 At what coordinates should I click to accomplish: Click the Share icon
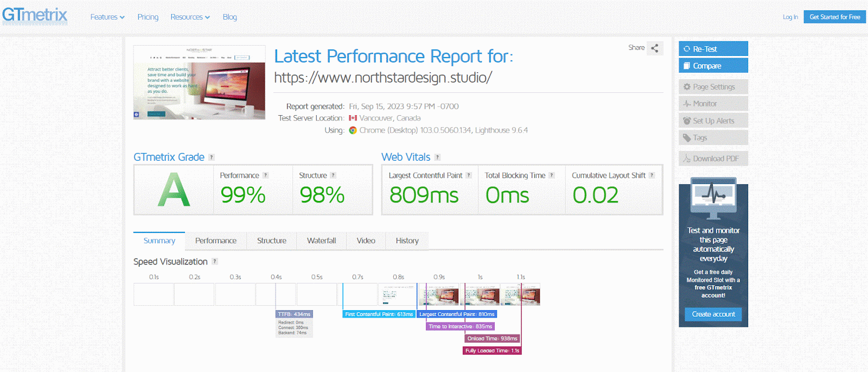(x=655, y=48)
